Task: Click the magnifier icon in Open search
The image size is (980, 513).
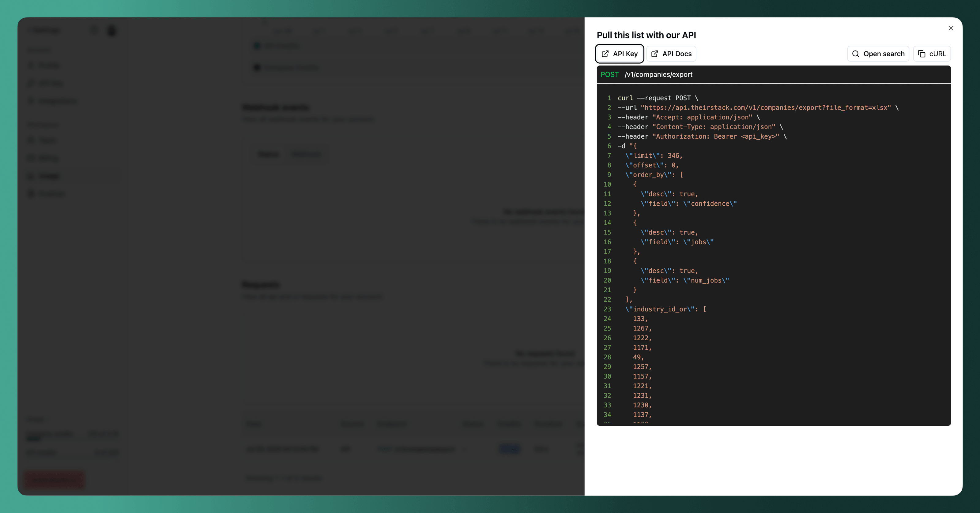Action: pos(855,54)
